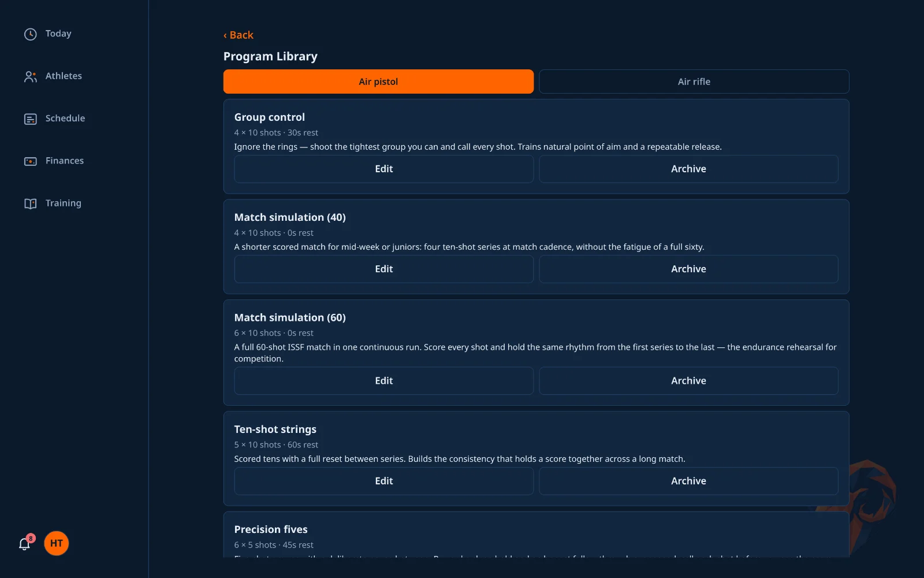Archive the Group control program
Image resolution: width=924 pixels, height=578 pixels.
click(x=689, y=169)
